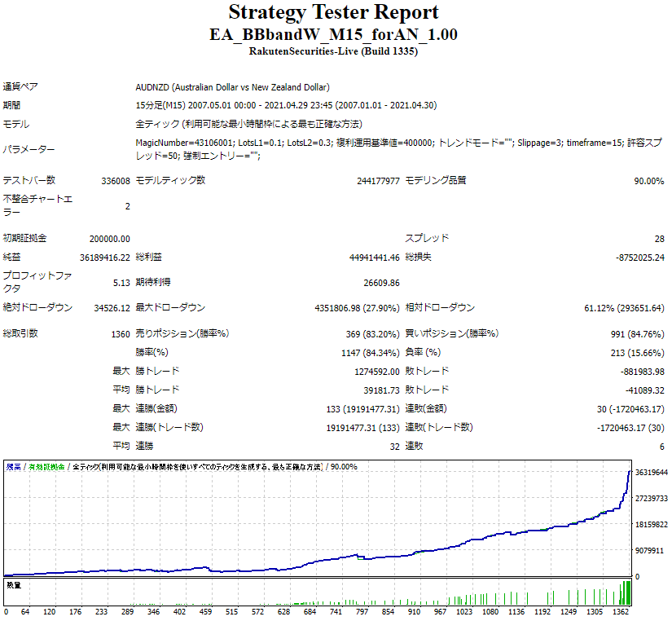
Task: Select modeling quality value 90.00%
Action: pyautogui.click(x=649, y=181)
